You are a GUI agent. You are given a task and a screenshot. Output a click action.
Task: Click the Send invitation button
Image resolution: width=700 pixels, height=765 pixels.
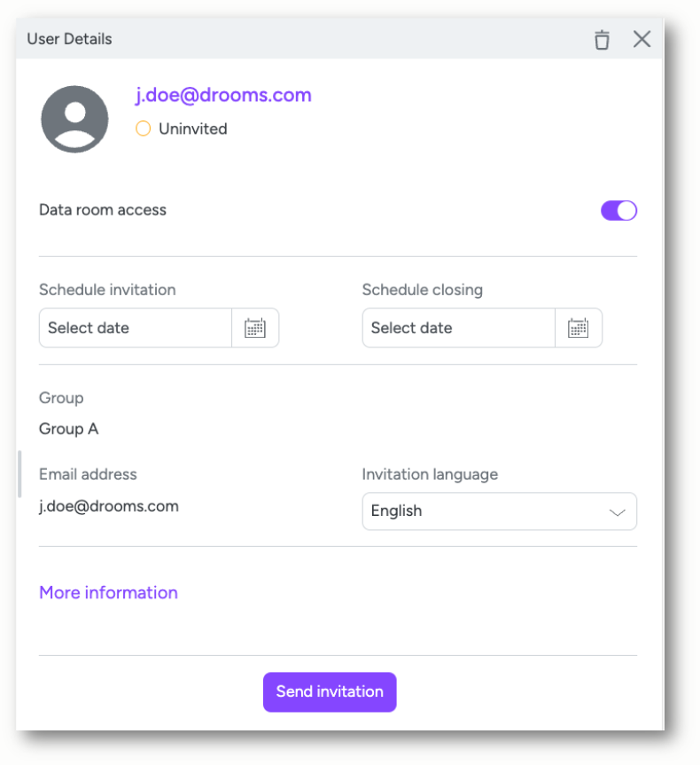coord(330,691)
